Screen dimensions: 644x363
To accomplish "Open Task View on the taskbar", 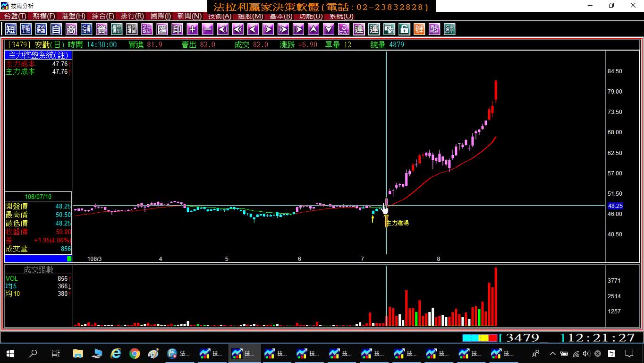I will point(56,353).
